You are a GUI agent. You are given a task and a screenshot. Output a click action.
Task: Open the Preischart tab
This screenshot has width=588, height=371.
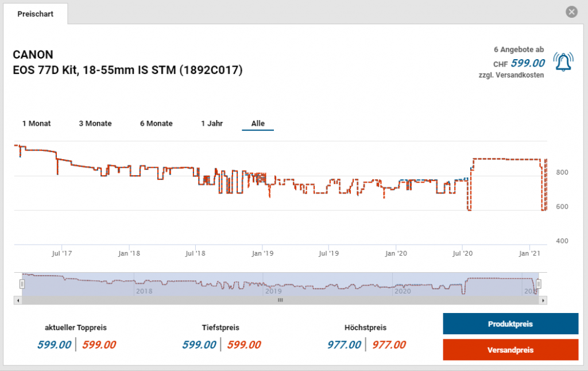[36, 14]
